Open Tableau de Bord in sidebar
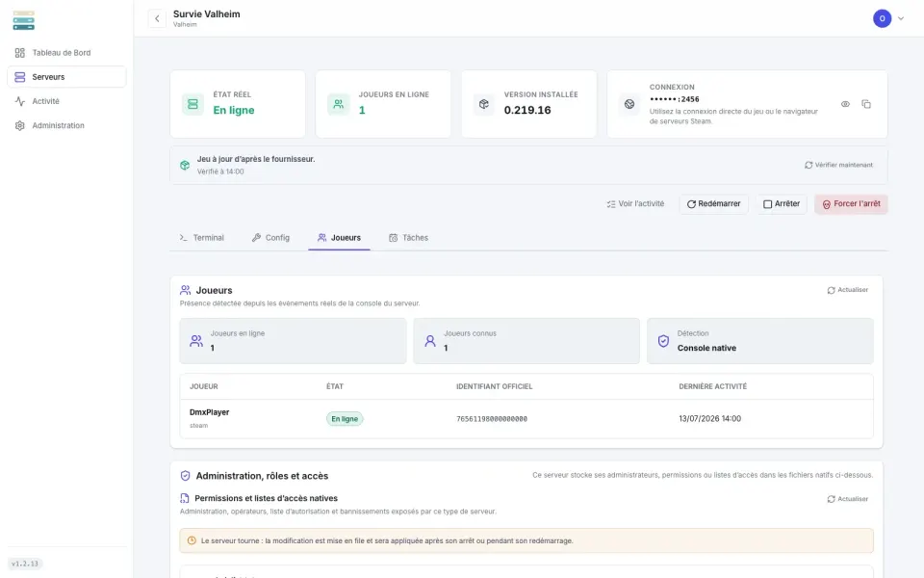This screenshot has height=578, width=924. pyautogui.click(x=66, y=52)
